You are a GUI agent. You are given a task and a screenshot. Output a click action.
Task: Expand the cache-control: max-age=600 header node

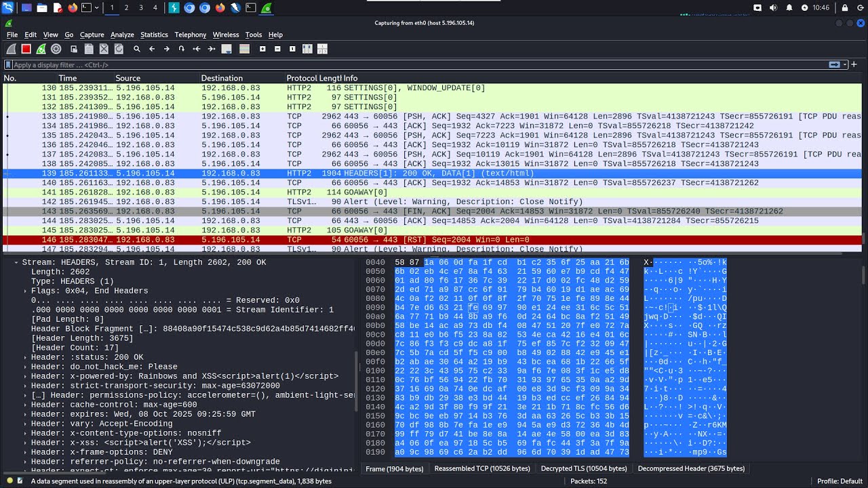tap(26, 405)
